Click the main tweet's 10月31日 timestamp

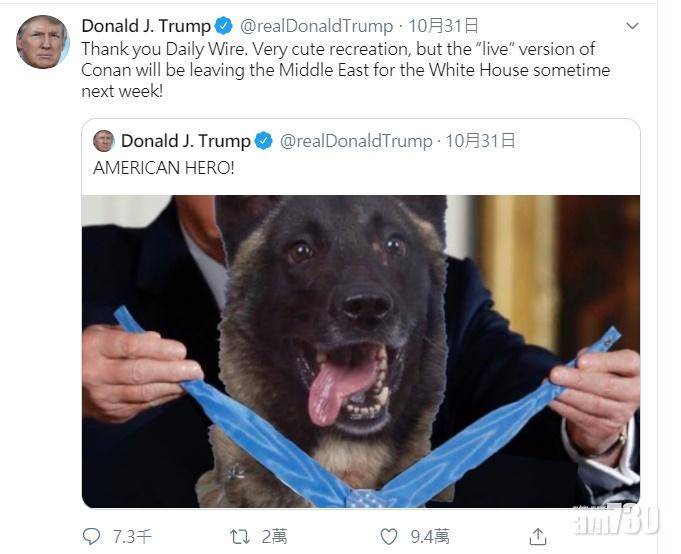(443, 26)
